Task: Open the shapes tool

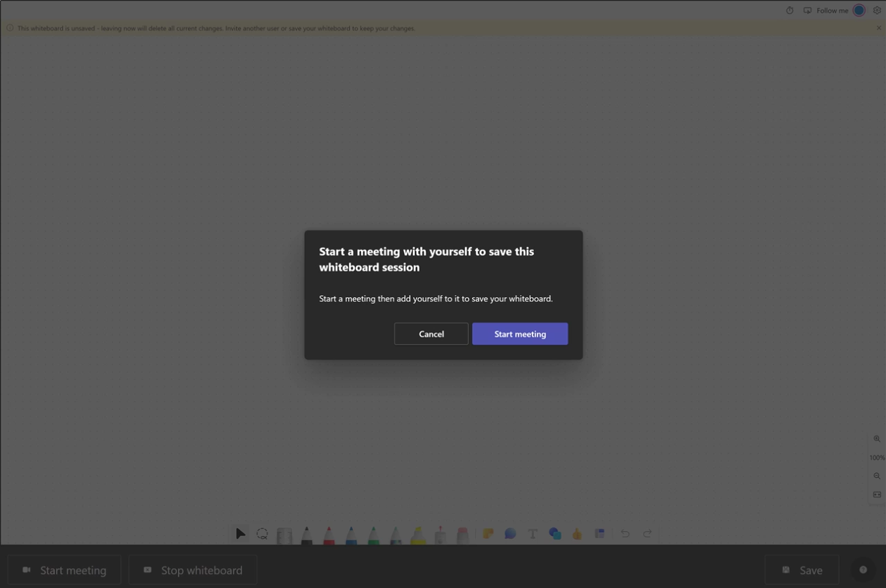Action: (555, 534)
